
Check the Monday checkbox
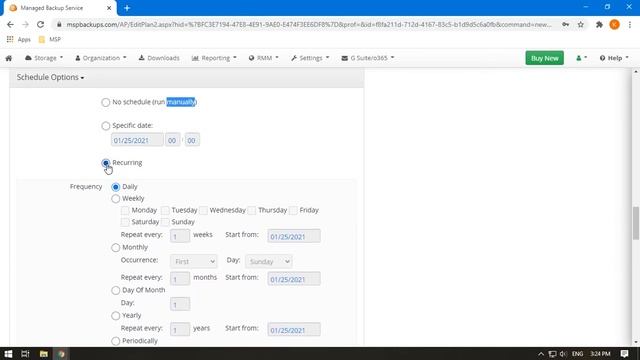[x=125, y=211]
